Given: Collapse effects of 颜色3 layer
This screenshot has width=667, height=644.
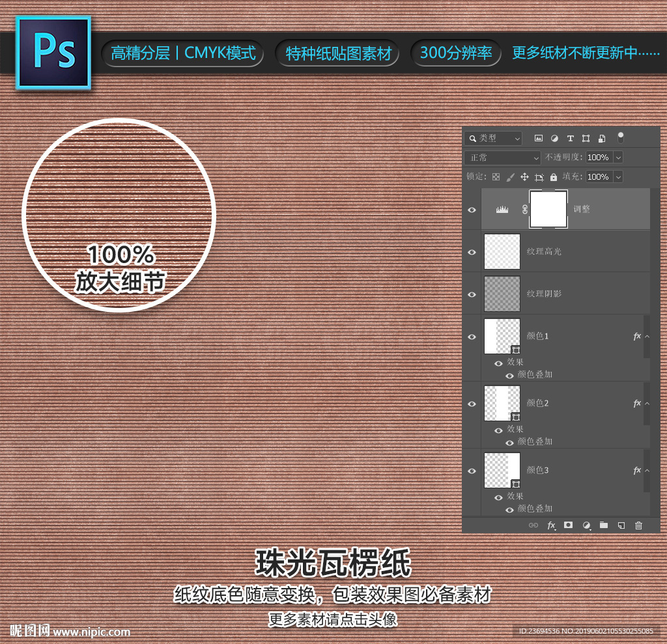Looking at the screenshot, I should point(647,471).
